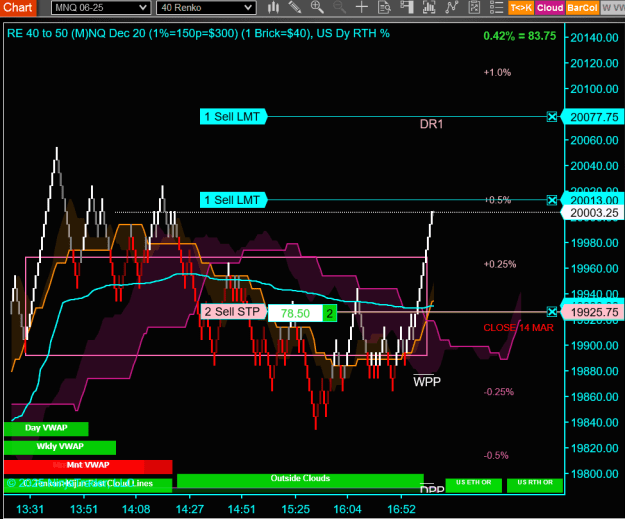Viewport: 625px width, 519px height.
Task: Click the +0.25% level label
Action: [499, 264]
